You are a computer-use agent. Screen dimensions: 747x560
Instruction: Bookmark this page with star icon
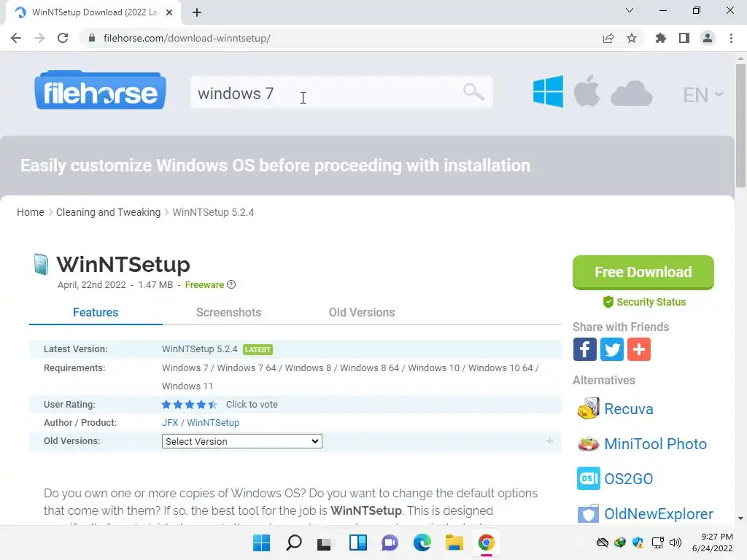(x=632, y=38)
